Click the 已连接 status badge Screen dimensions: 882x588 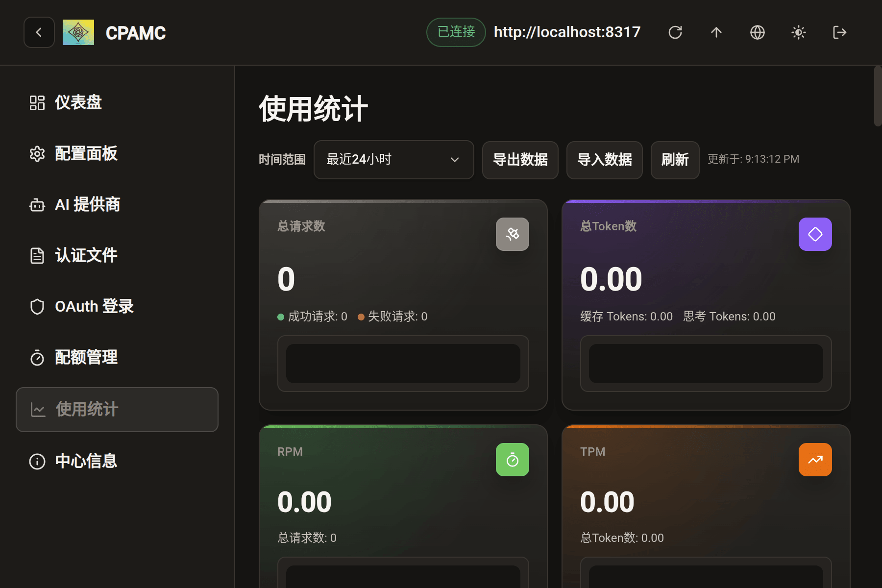[x=456, y=32]
